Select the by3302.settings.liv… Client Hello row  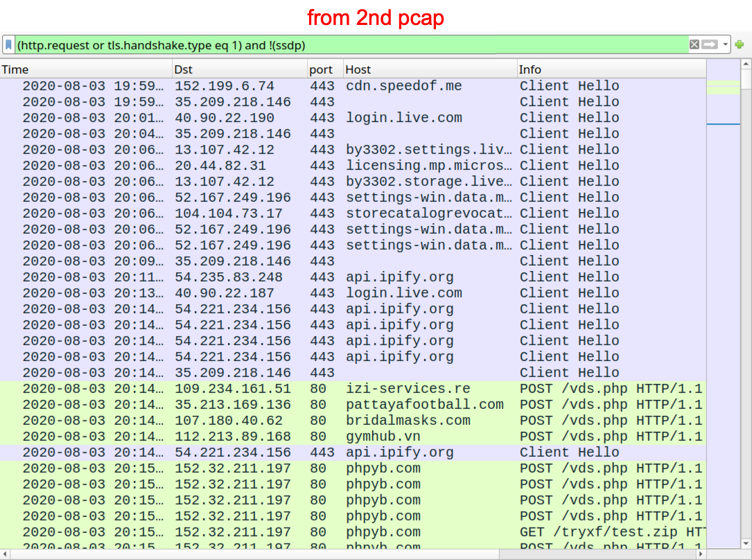353,150
